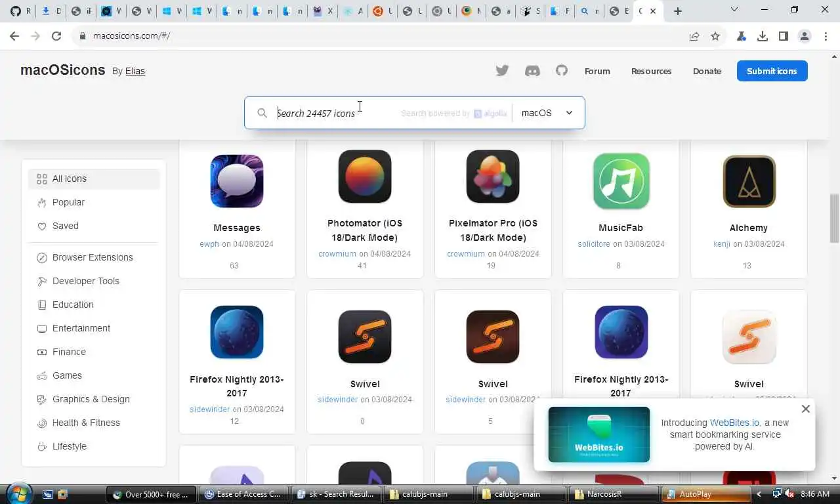Open the browser downloads icon
Screen dimensions: 840x504
(763, 36)
